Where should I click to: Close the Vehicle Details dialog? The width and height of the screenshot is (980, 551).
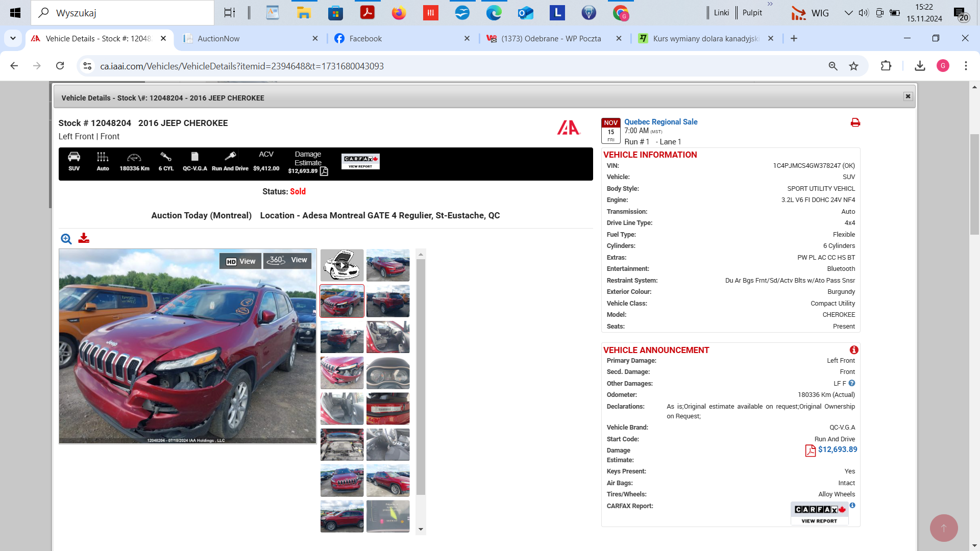(908, 96)
